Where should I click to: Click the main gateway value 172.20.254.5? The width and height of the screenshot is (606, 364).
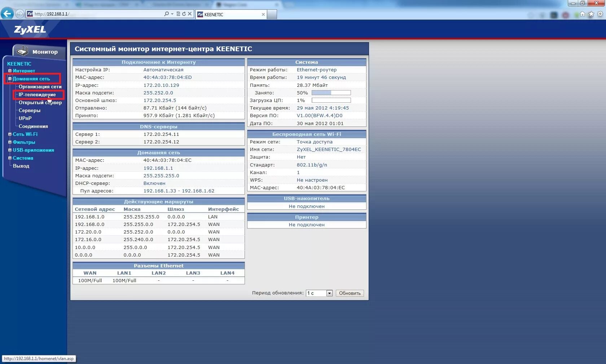click(x=160, y=101)
